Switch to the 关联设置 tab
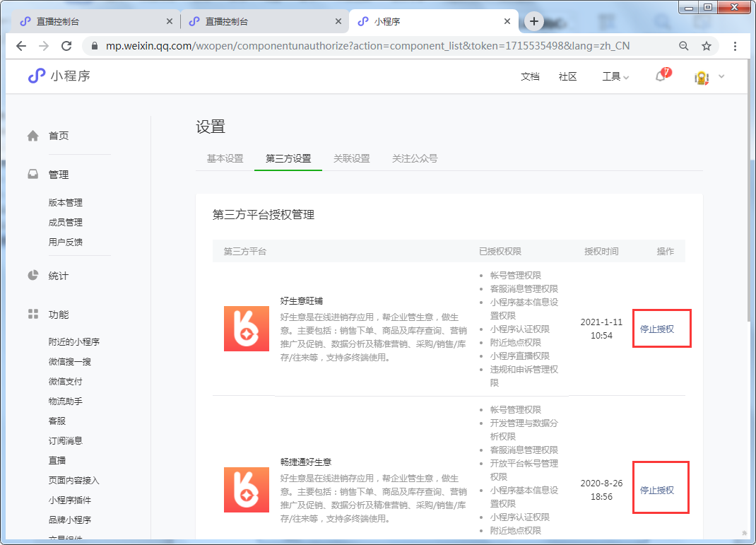756x545 pixels. coord(351,158)
